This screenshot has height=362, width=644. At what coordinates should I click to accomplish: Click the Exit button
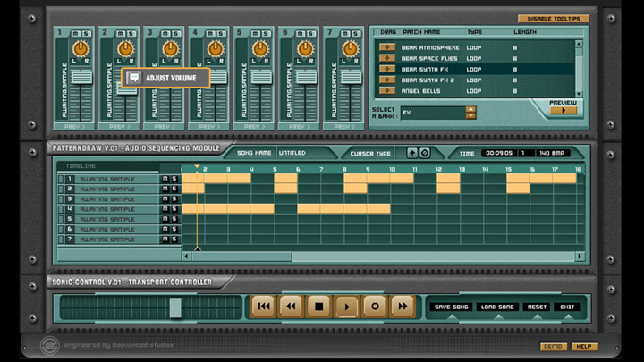(567, 307)
